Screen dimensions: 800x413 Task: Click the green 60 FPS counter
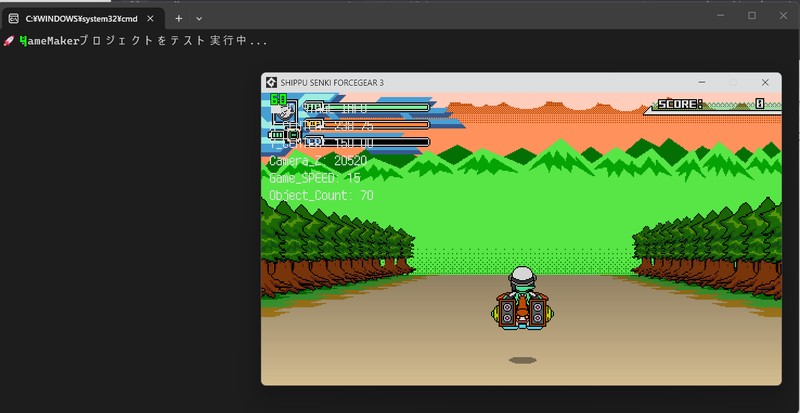[278, 100]
